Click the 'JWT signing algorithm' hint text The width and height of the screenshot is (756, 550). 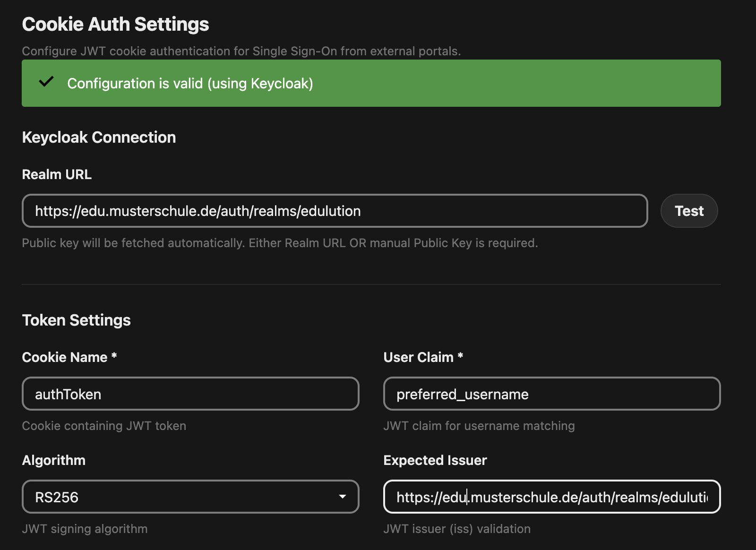[85, 529]
